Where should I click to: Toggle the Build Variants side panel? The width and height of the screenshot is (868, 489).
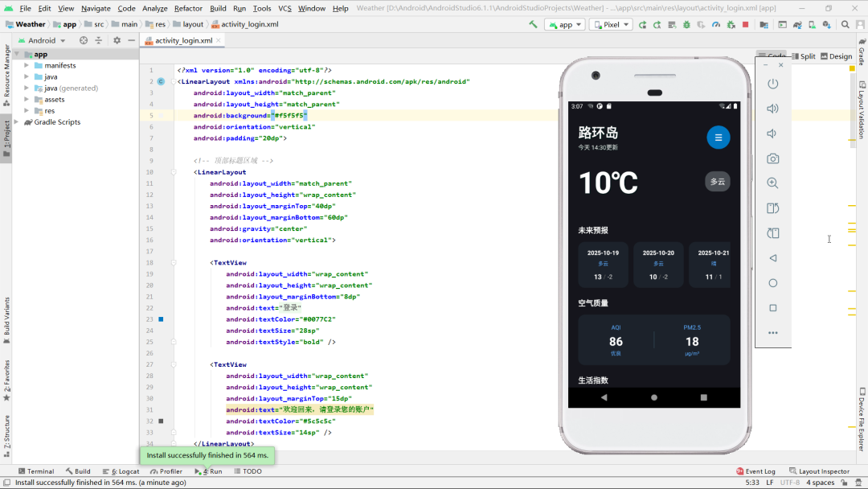pyautogui.click(x=6, y=320)
